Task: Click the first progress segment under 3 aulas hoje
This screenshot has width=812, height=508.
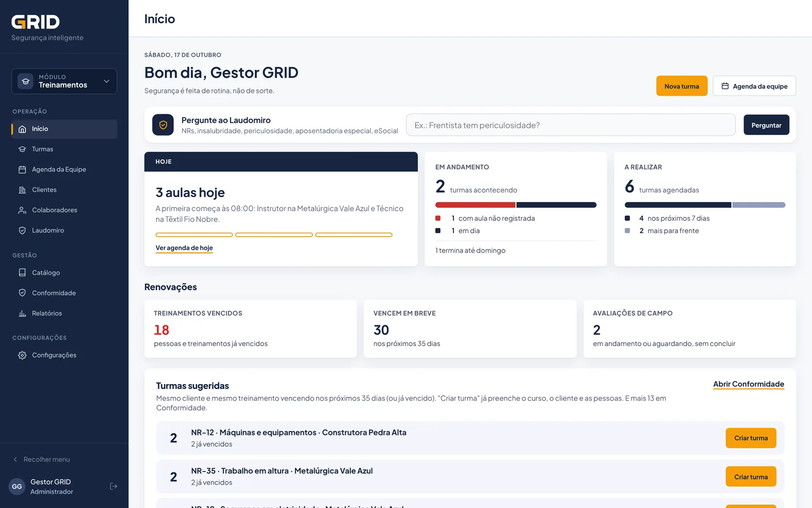Action: (194, 235)
